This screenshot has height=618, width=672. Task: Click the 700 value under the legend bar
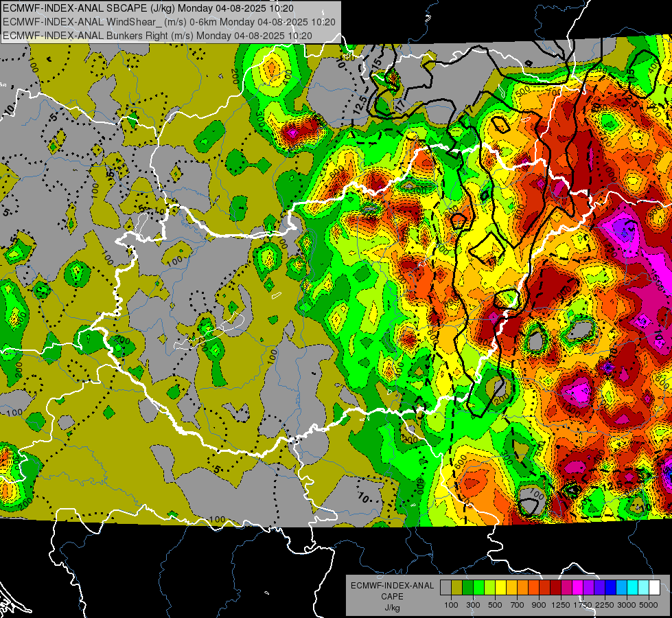(x=518, y=605)
